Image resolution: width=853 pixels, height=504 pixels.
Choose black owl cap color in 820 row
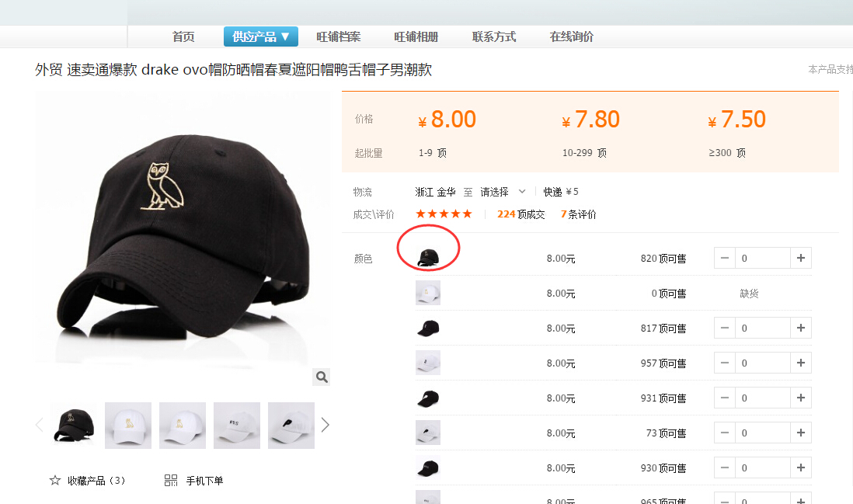pyautogui.click(x=428, y=258)
